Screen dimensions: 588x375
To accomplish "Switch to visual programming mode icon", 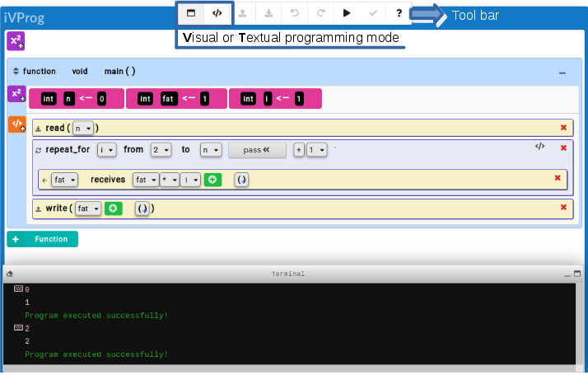I will [x=191, y=13].
